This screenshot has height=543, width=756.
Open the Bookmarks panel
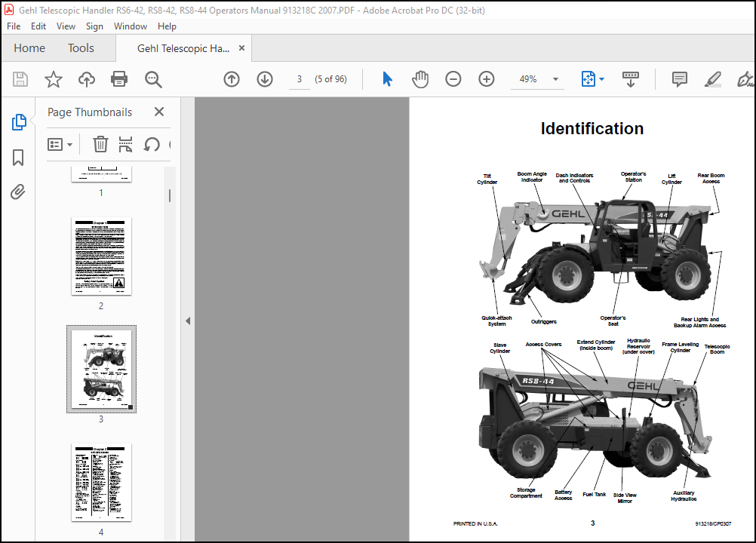point(18,158)
